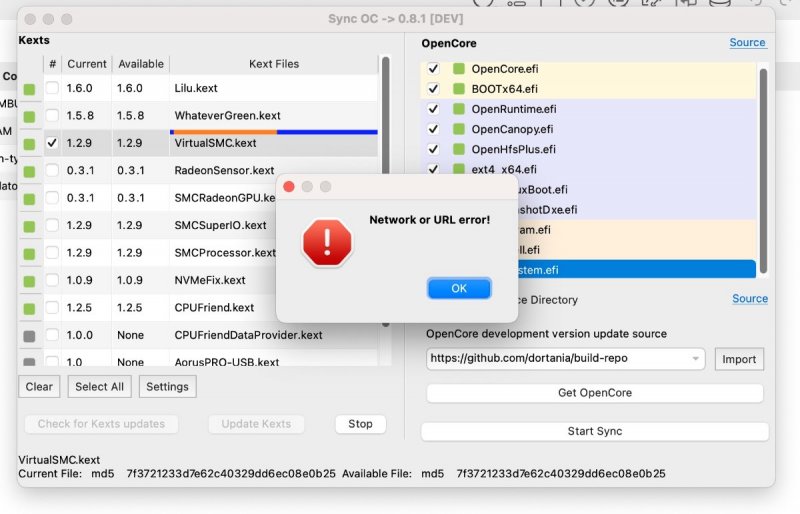Viewport: 800px width, 514px height.
Task: Select the OpenCore.efi file name
Action: click(x=505, y=69)
